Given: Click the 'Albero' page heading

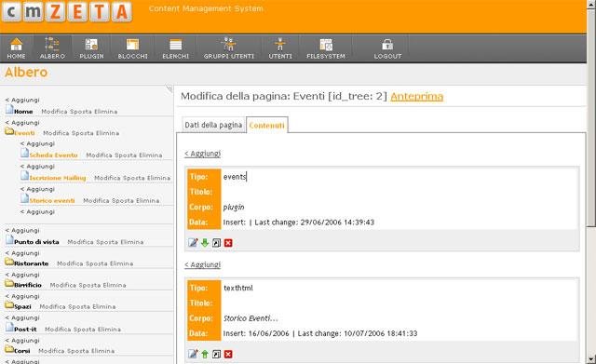Looking at the screenshot, I should point(26,73).
